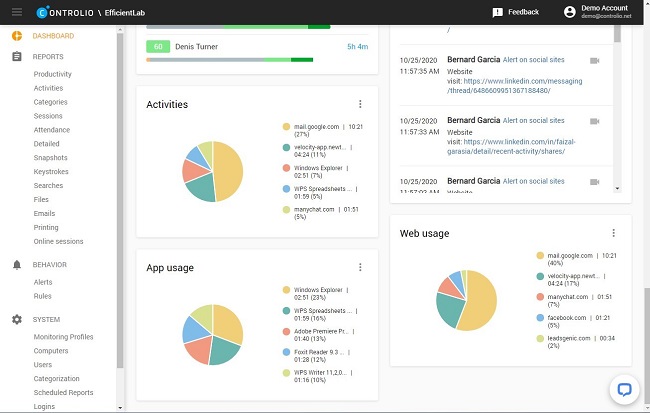Click the Feedback button label
Image resolution: width=650 pixels, height=413 pixels.
[524, 12]
